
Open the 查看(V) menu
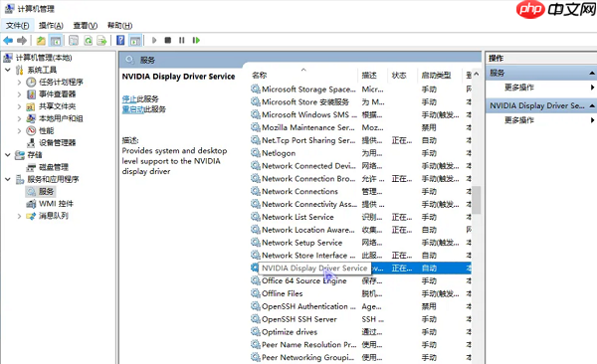coord(86,26)
